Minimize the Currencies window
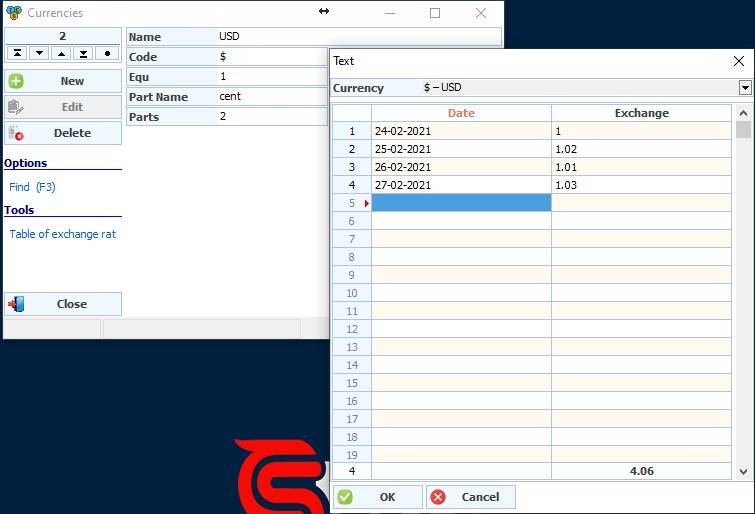Image resolution: width=755 pixels, height=514 pixels. [390, 13]
